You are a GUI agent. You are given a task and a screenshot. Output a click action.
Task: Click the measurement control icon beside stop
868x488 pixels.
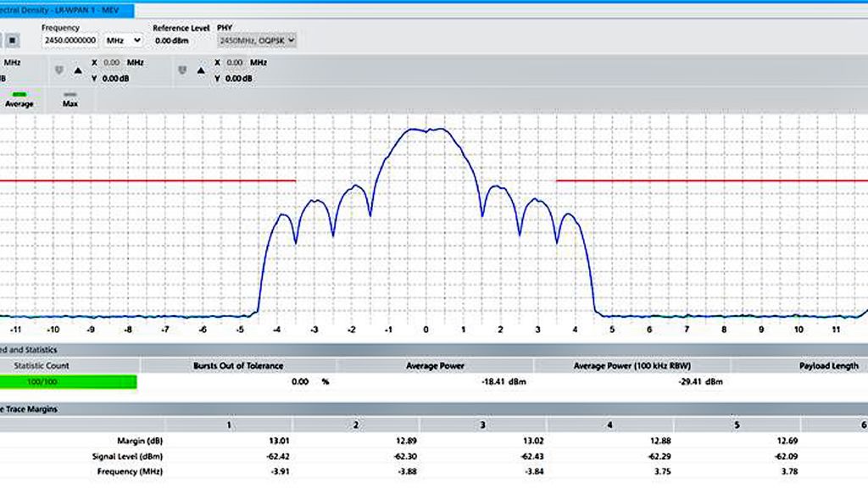click(x=2, y=40)
